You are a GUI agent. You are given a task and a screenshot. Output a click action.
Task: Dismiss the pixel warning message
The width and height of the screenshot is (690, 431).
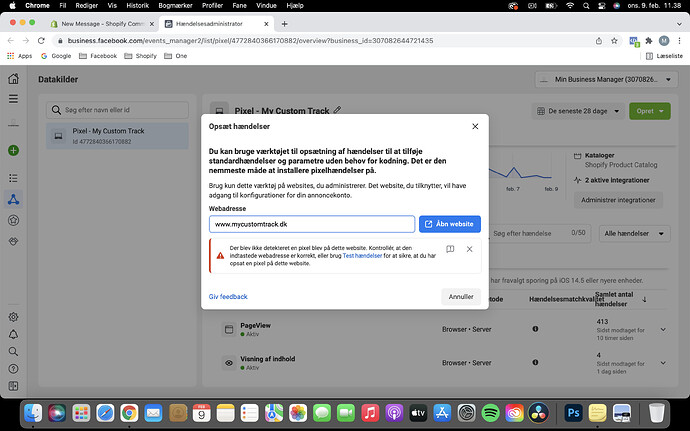click(470, 249)
